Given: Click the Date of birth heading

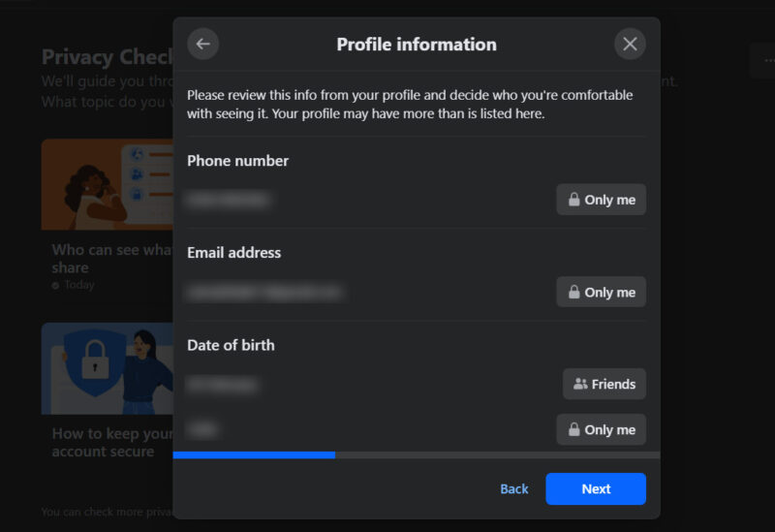Looking at the screenshot, I should pyautogui.click(x=231, y=345).
